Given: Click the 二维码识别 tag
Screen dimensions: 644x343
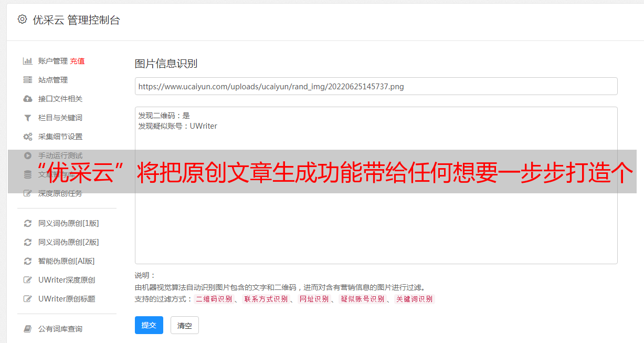Looking at the screenshot, I should [x=214, y=299].
